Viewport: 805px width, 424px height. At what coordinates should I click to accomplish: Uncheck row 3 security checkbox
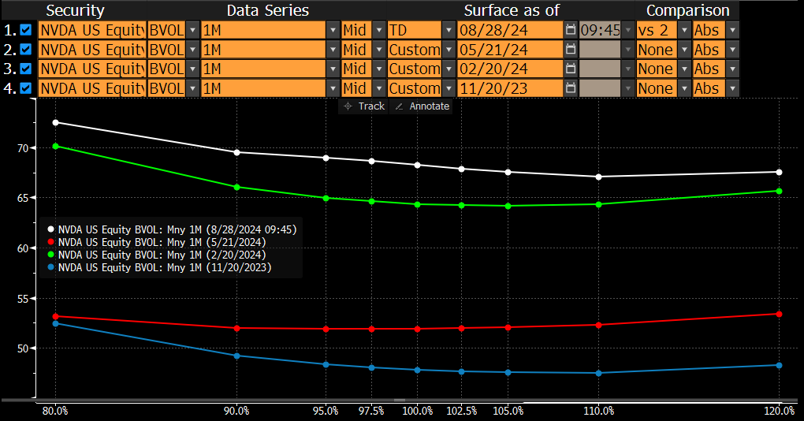tap(26, 69)
